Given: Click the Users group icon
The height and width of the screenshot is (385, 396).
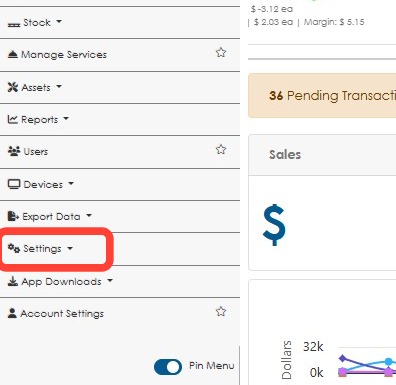Looking at the screenshot, I should 14,151.
